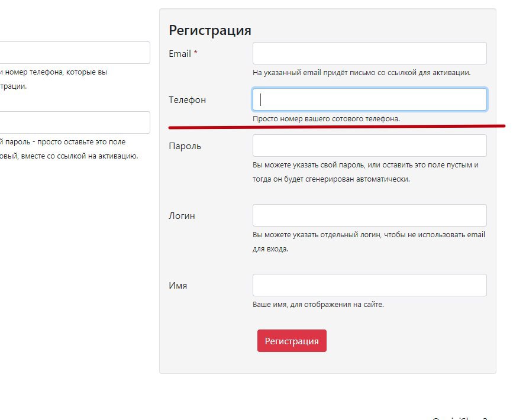Image resolution: width=526 pixels, height=420 pixels.
Task: Click left form text 'пароль - просто оставьте это поле'
Action: pyautogui.click(x=66, y=142)
